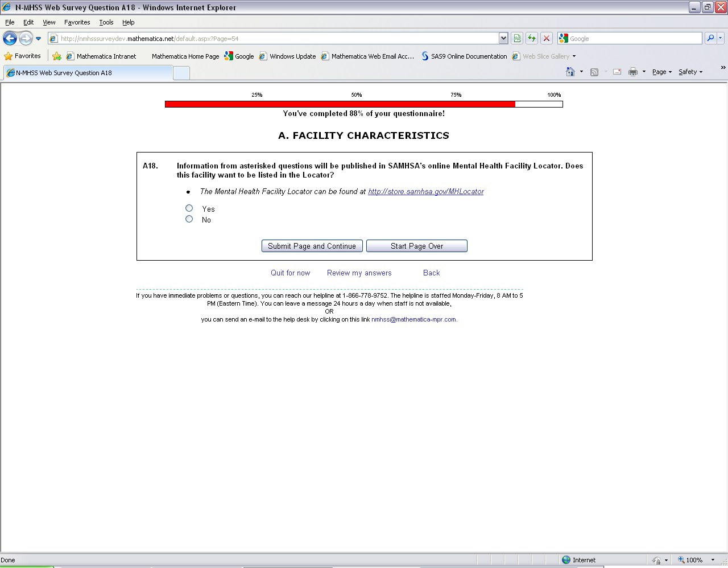Stop loading with the red X icon
Image resolution: width=728 pixels, height=568 pixels.
pos(547,38)
